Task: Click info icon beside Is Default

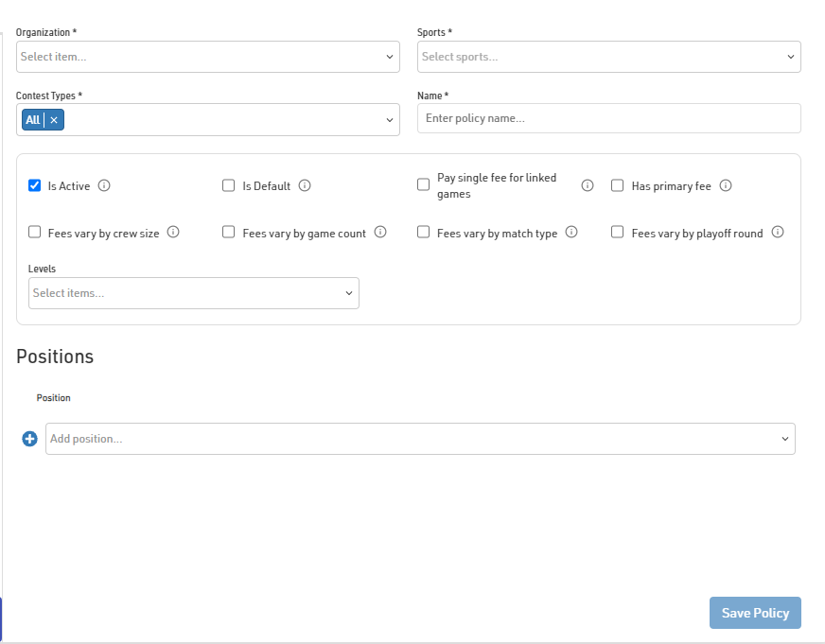Action: (305, 185)
